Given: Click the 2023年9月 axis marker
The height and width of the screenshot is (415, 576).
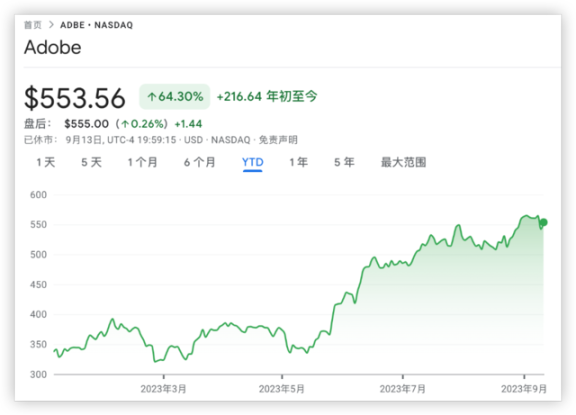Looking at the screenshot, I should pyautogui.click(x=524, y=389).
